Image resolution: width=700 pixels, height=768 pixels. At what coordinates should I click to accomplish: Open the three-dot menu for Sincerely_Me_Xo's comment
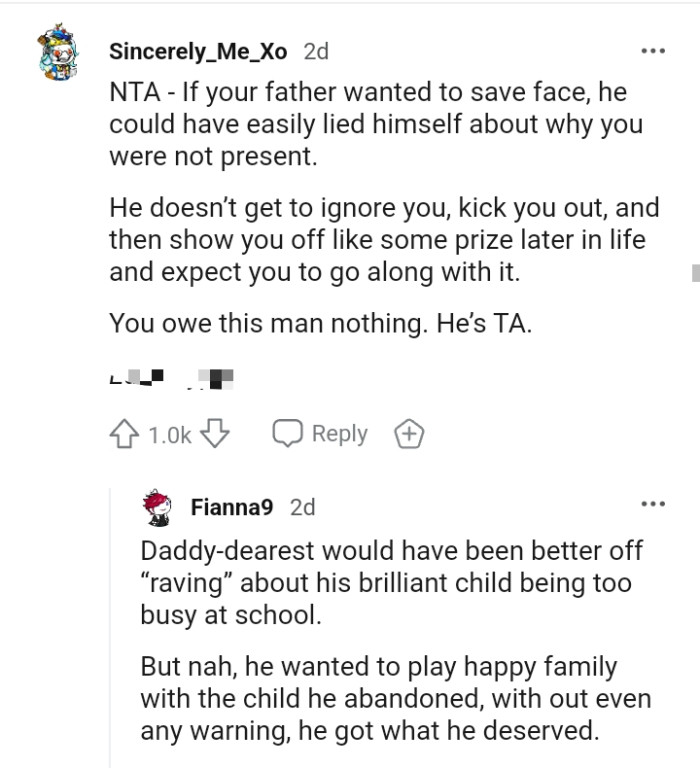coord(653,50)
